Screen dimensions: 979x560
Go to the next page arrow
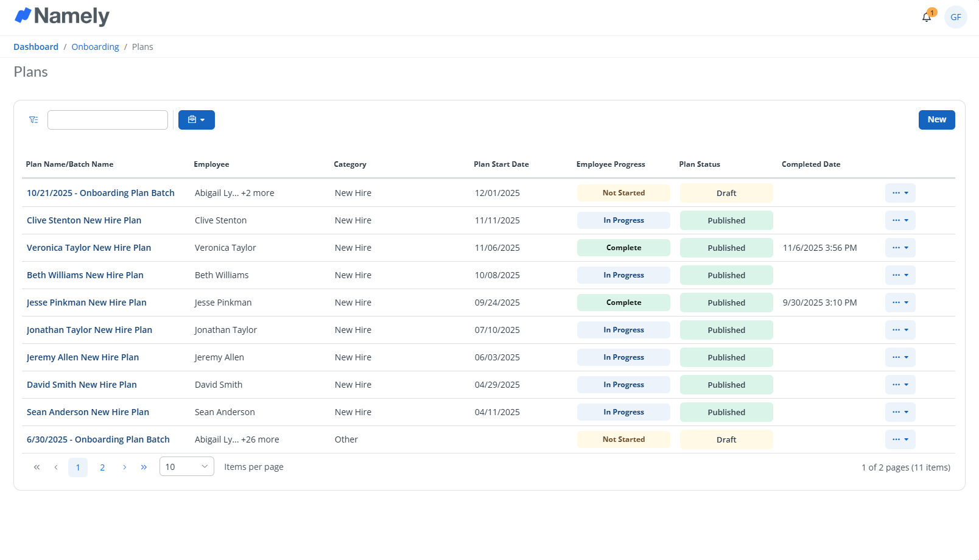pos(124,467)
